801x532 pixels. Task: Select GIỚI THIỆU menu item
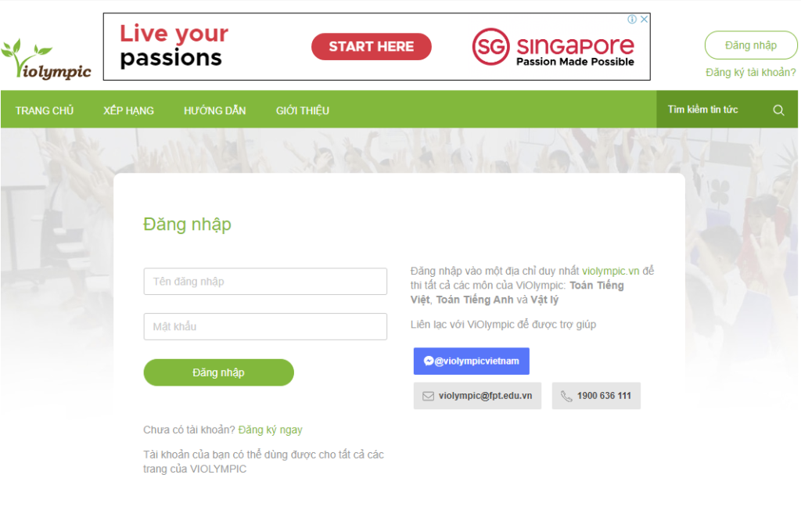click(x=303, y=110)
